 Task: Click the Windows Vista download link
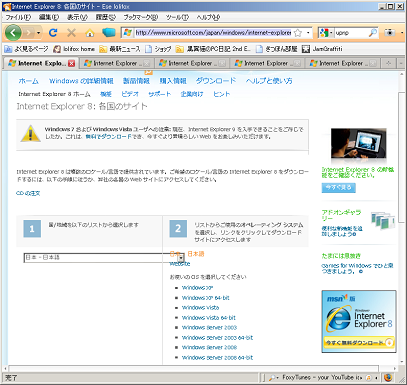pyautogui.click(x=201, y=308)
